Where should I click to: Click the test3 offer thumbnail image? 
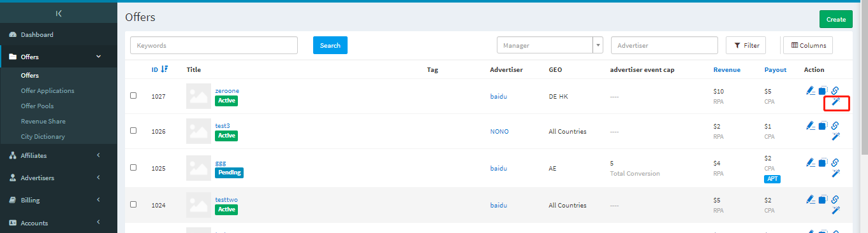(198, 131)
